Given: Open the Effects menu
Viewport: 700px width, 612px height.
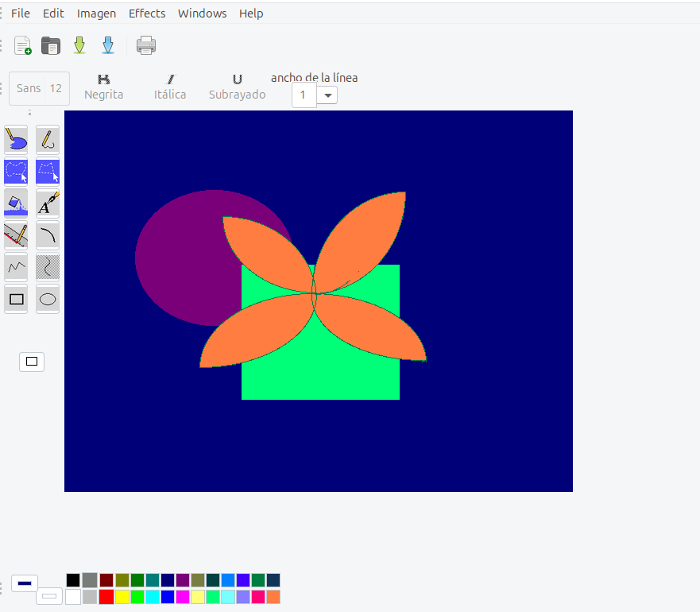Looking at the screenshot, I should click(147, 14).
